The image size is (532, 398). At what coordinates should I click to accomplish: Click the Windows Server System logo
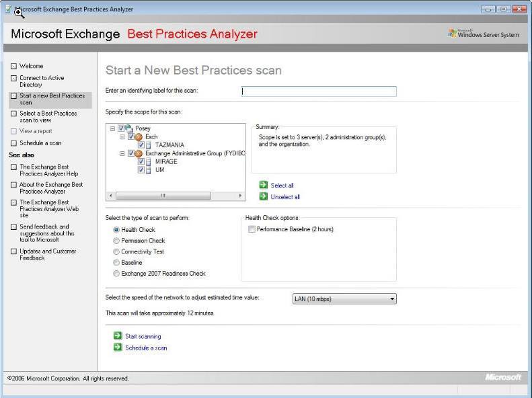pyautogui.click(x=484, y=34)
